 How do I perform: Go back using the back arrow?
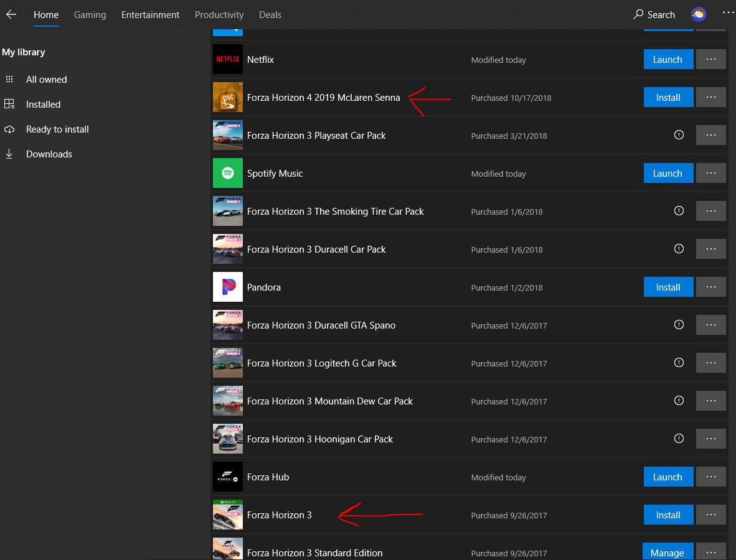point(11,14)
